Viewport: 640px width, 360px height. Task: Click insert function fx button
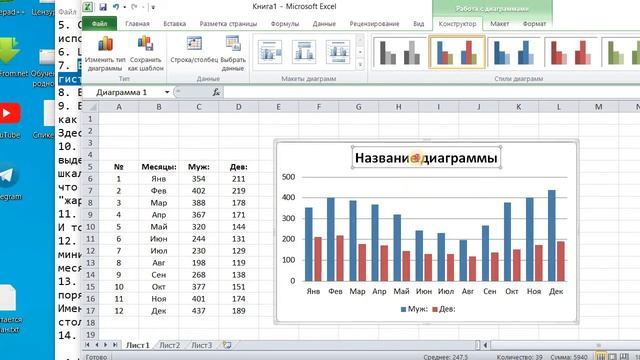tap(216, 93)
